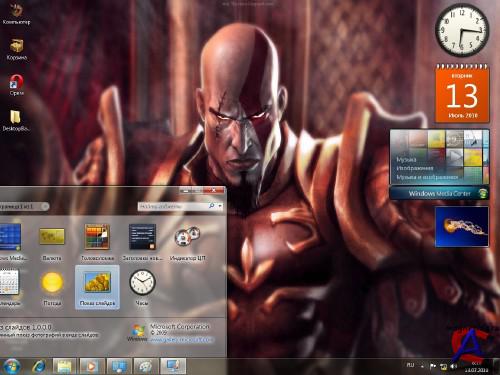Viewport: 500px width, 375px height.
Task: Open the paint palette taskbar icon
Action: 146,366
